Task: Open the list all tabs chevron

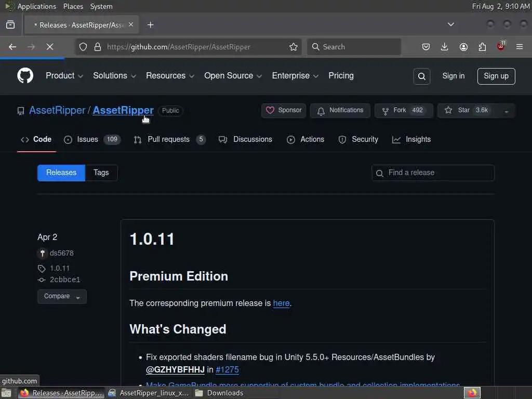Action: 450,24
